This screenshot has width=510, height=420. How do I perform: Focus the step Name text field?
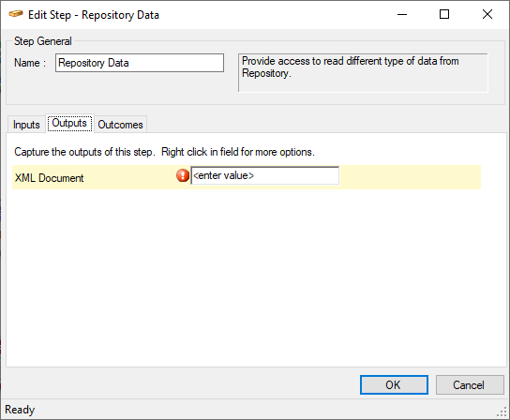tap(140, 63)
